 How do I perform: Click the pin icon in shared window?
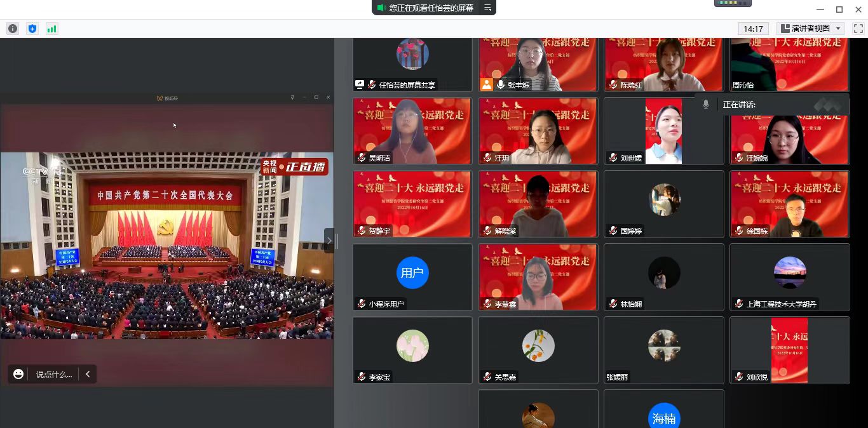coord(292,98)
